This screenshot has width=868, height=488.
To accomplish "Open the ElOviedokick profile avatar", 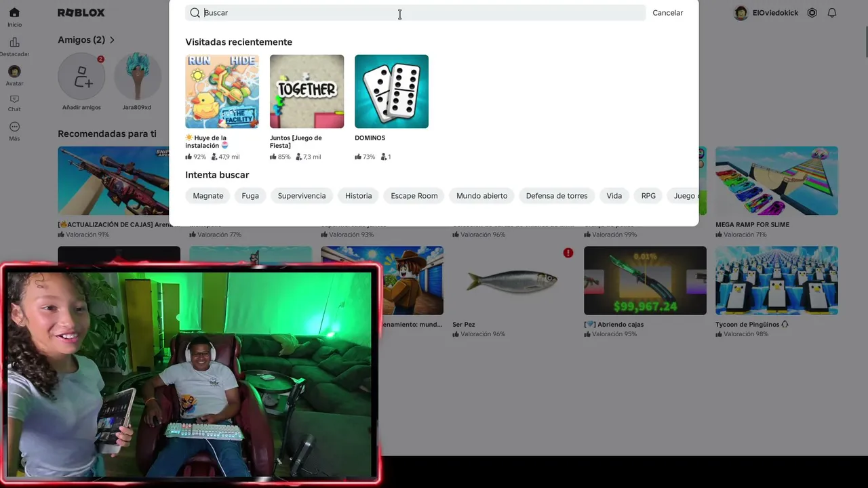I will coord(741,13).
